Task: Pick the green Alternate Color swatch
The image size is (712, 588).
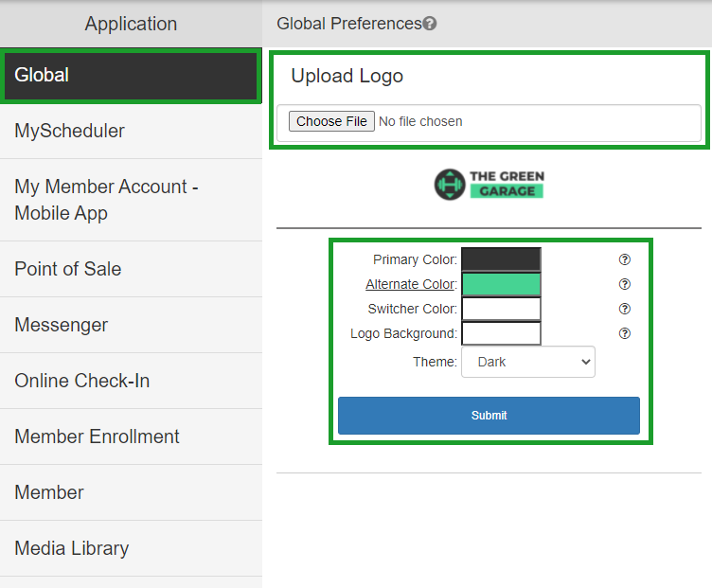Action: (x=501, y=284)
